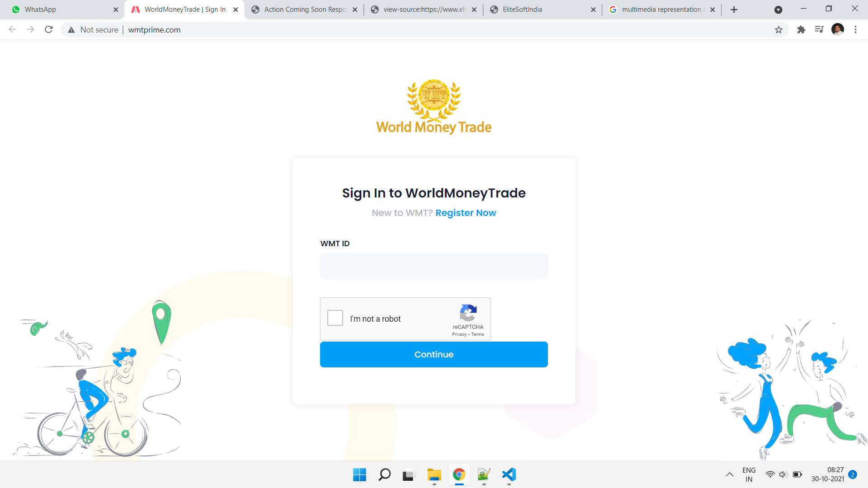Open the reCAPTCHA Privacy link
The height and width of the screenshot is (488, 868).
tap(459, 334)
